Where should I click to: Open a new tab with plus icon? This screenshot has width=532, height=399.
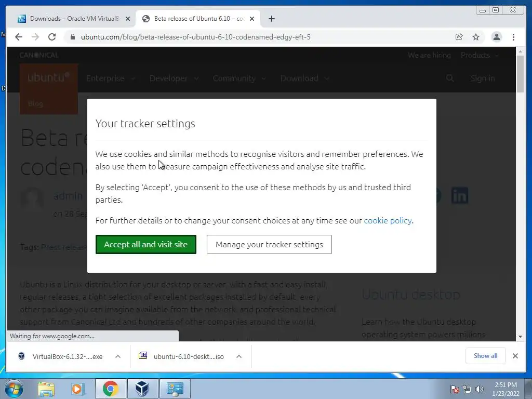(271, 19)
